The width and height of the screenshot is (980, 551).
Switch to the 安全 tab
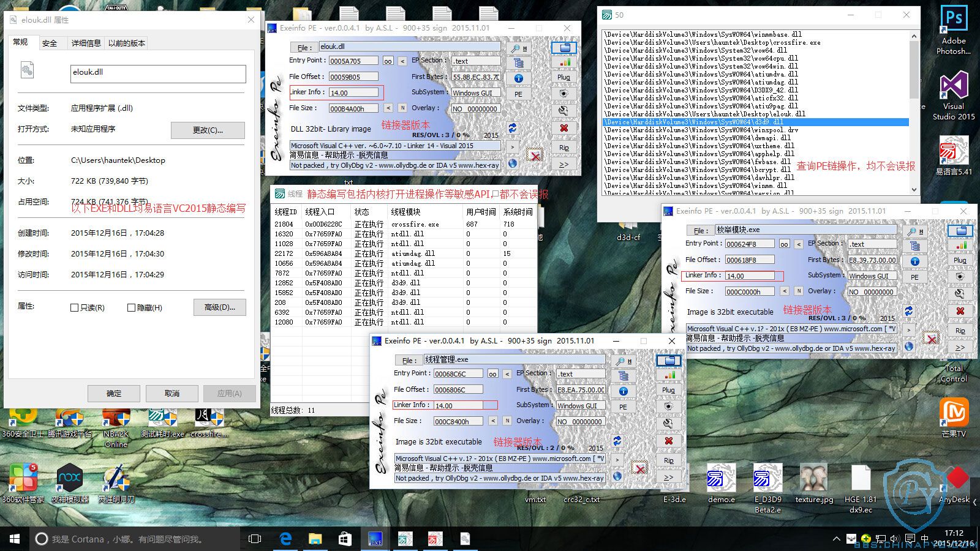(50, 43)
